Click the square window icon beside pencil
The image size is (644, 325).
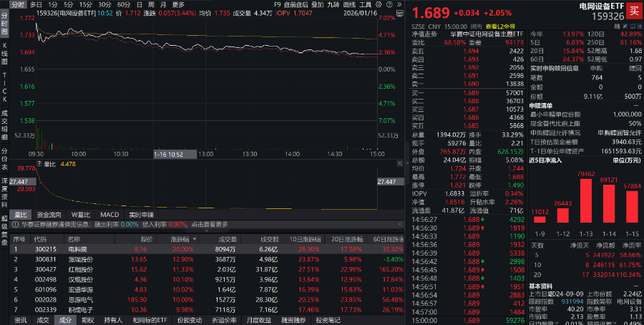coord(633,26)
